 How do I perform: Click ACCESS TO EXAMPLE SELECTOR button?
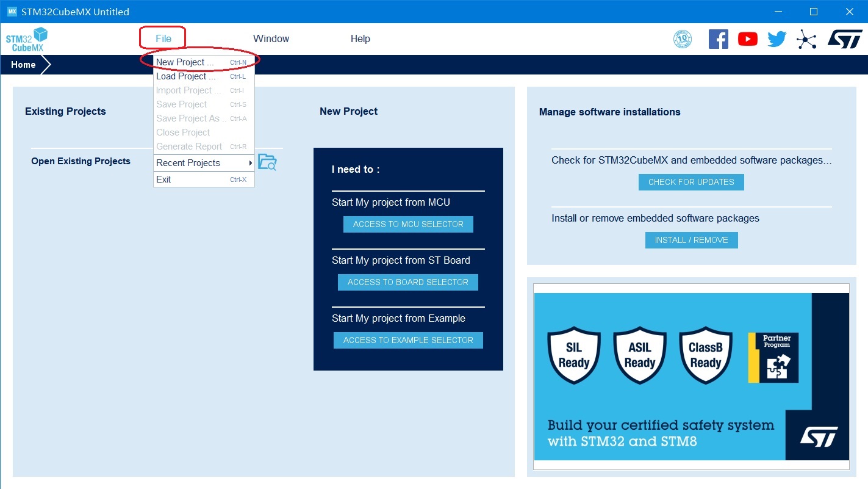(x=408, y=340)
